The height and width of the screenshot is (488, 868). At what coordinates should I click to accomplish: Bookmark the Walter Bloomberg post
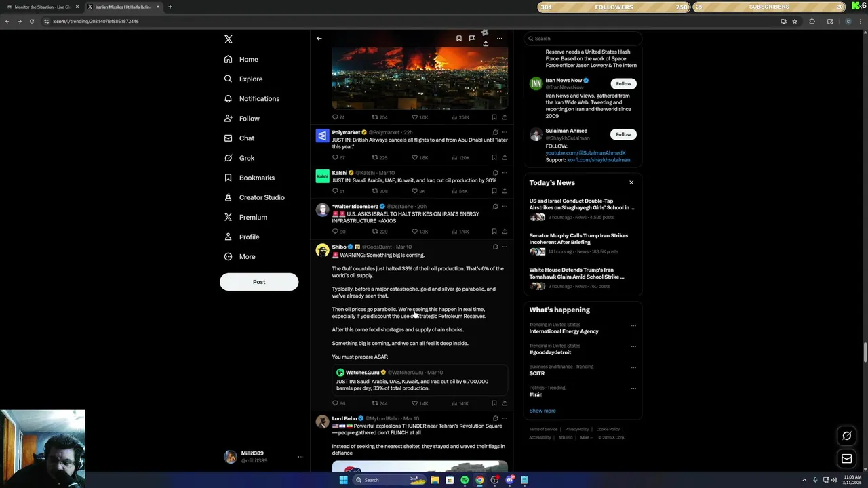[x=494, y=232]
